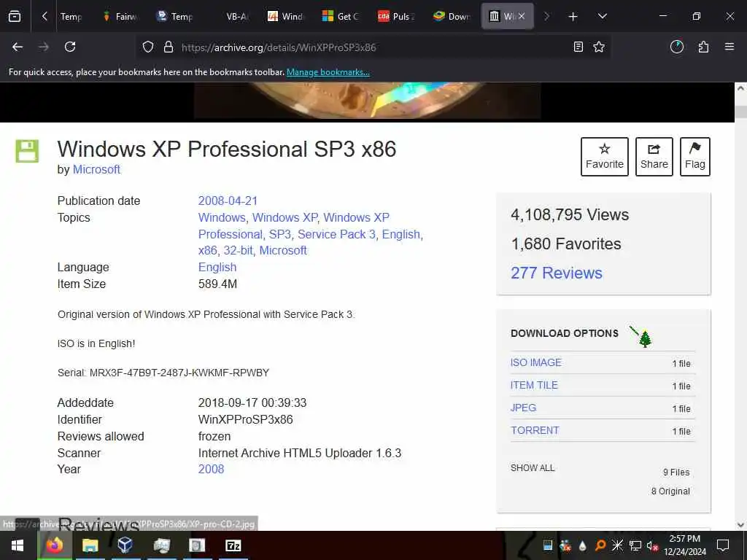Open the 2008 year link
Image resolution: width=747 pixels, height=560 pixels.
(x=211, y=469)
